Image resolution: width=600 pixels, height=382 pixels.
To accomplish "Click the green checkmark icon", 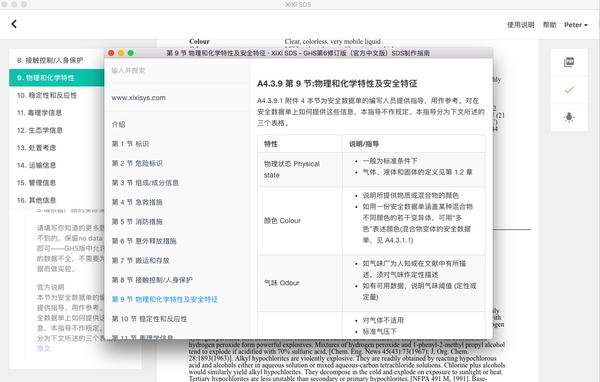I will click(569, 90).
